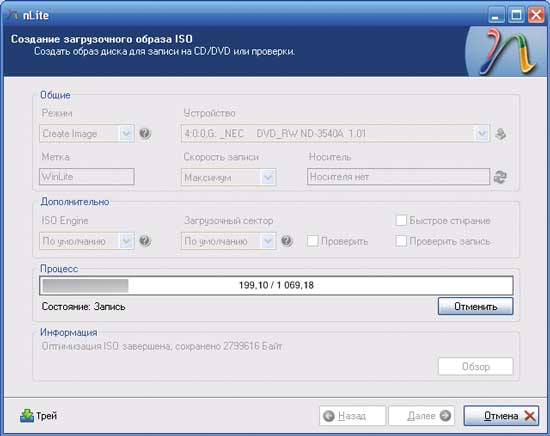Click the device eject icon beside Устройство
The image size is (550, 436).
[x=501, y=134]
